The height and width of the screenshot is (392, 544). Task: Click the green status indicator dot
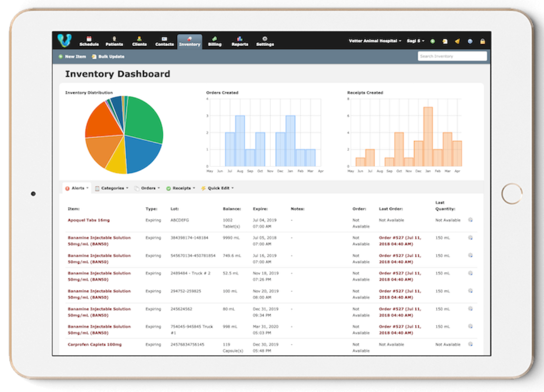coord(432,41)
